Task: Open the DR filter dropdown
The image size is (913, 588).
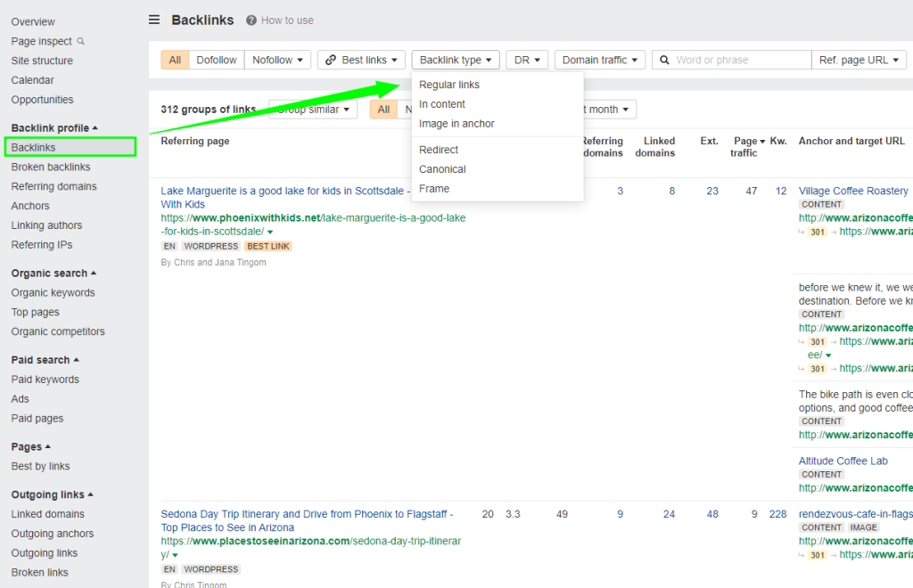Action: (x=527, y=60)
